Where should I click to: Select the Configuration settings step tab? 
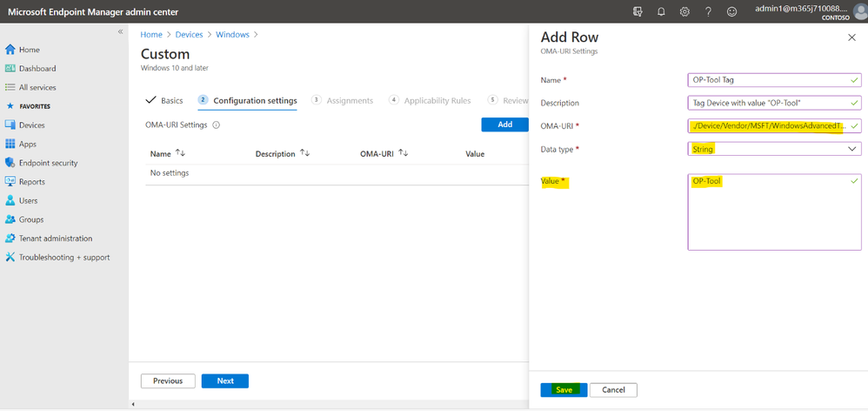(248, 100)
